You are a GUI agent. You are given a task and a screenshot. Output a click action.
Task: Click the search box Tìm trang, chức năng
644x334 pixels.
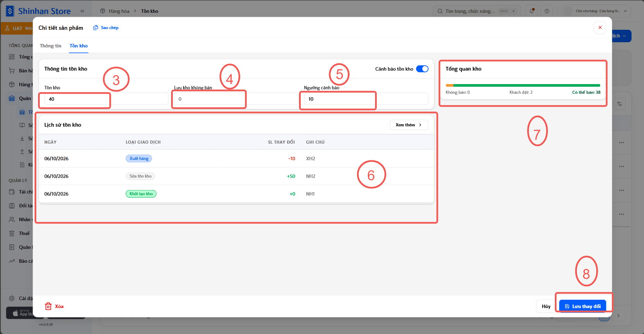tap(477, 11)
